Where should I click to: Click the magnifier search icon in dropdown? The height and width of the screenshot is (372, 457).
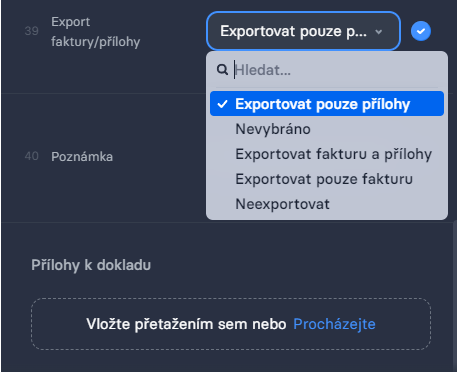(x=222, y=70)
